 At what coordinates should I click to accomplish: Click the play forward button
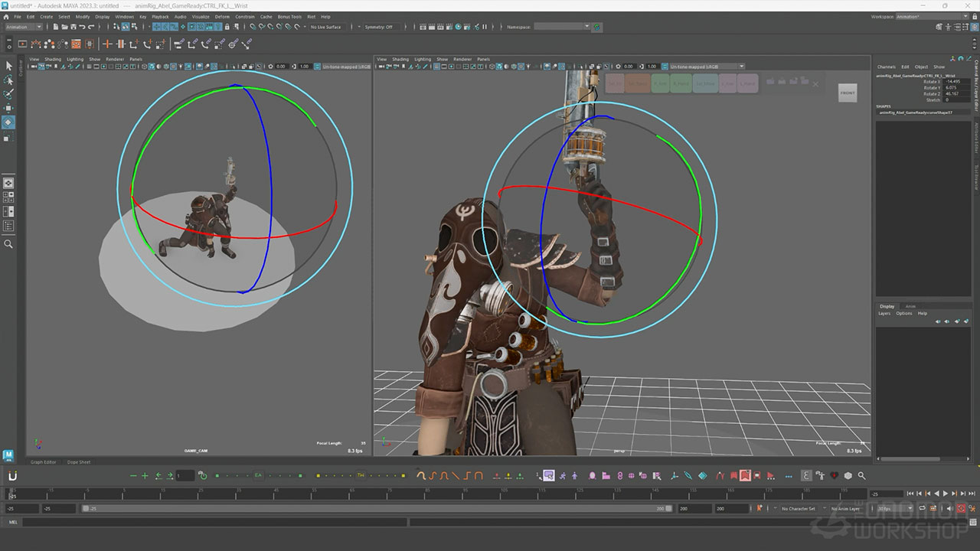click(x=946, y=494)
